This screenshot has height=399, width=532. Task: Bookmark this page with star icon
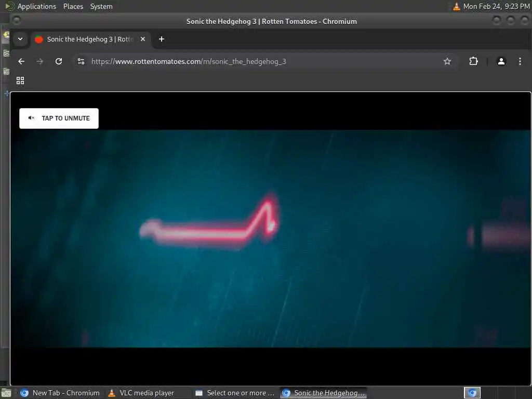click(x=447, y=61)
